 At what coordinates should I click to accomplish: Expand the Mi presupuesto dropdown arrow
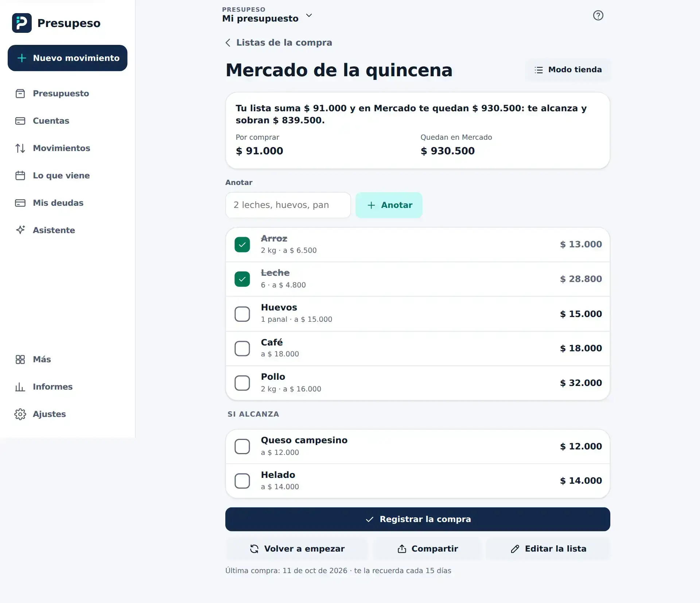tap(309, 15)
